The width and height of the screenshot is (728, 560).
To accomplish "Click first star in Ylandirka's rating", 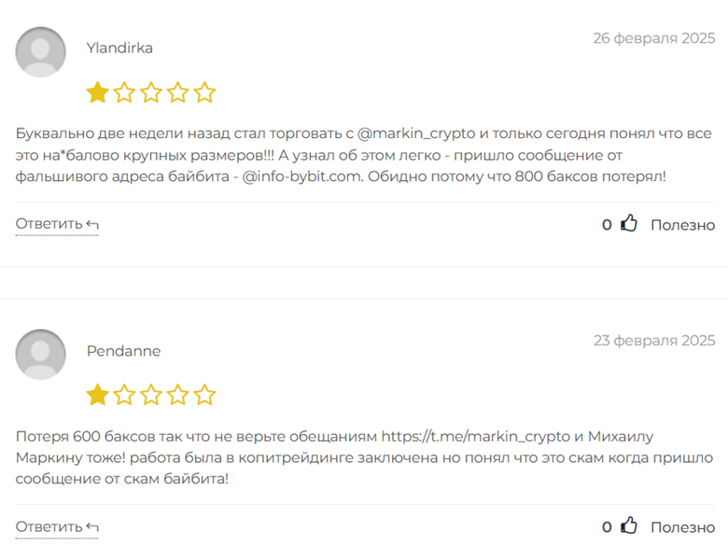I will click(97, 92).
